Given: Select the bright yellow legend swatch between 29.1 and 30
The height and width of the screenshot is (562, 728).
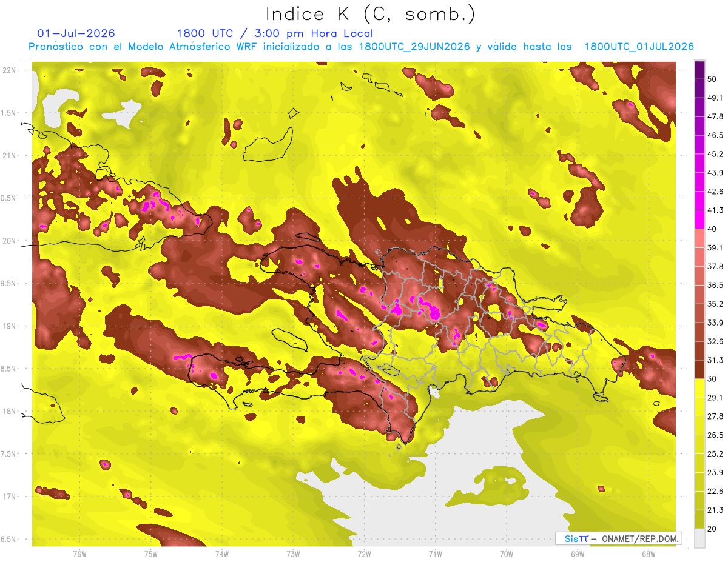Looking at the screenshot, I should 699,388.
